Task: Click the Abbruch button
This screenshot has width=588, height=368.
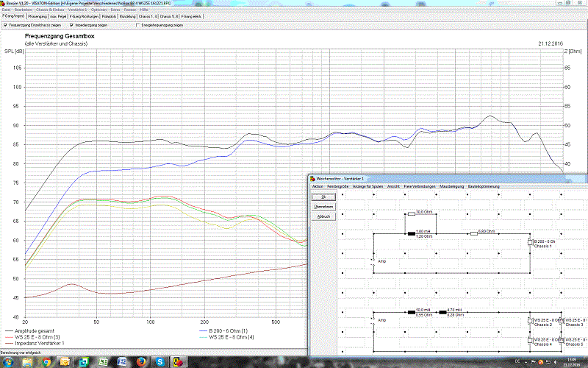Action: click(323, 216)
